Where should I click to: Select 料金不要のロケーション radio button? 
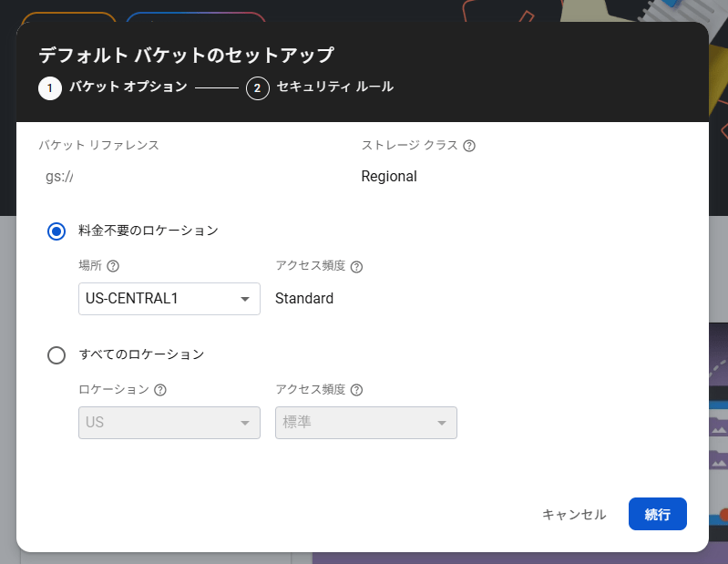coord(56,231)
